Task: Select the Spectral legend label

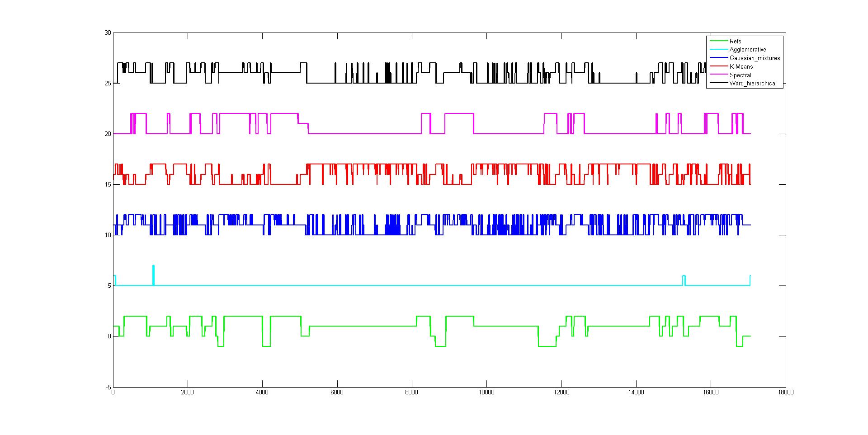Action: (x=740, y=75)
